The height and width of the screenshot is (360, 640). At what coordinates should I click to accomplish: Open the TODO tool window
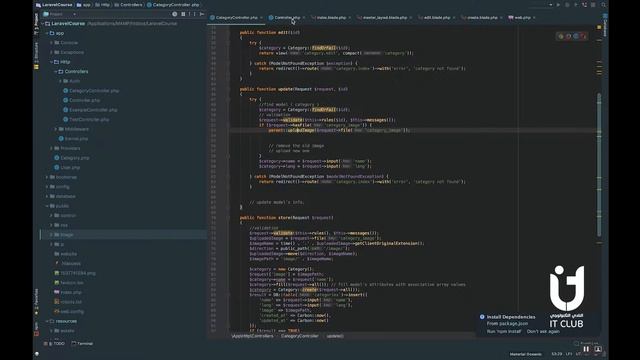point(54,344)
